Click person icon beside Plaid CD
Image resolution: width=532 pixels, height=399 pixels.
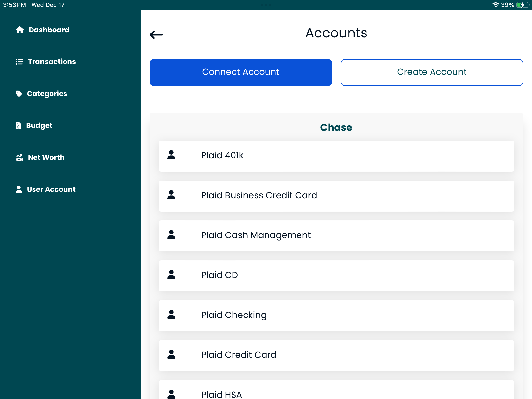[x=171, y=275]
